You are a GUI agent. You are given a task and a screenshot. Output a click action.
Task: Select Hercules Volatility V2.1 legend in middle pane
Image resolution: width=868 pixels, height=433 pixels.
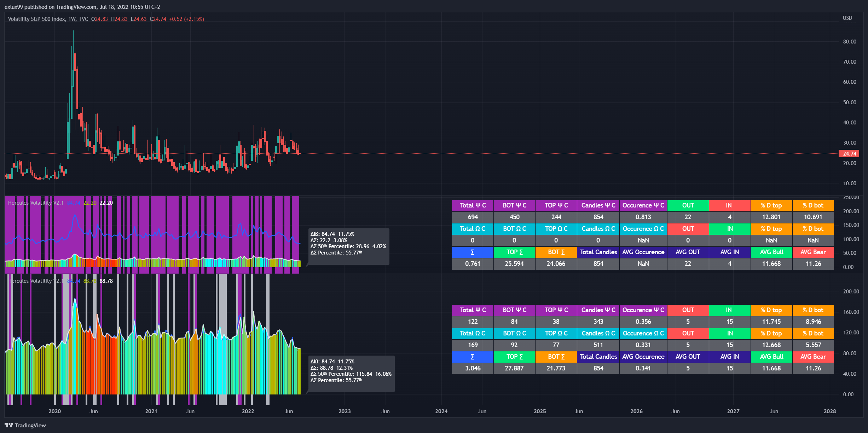[36, 203]
